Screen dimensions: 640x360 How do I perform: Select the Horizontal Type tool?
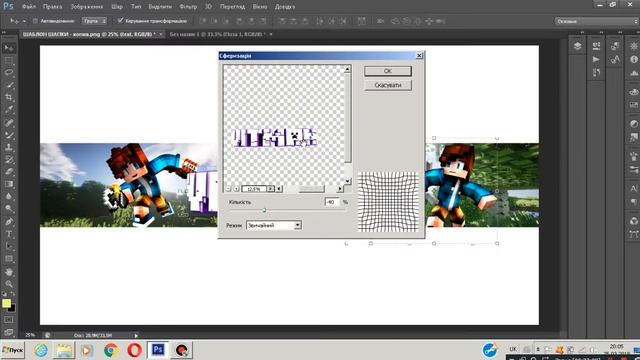9,234
